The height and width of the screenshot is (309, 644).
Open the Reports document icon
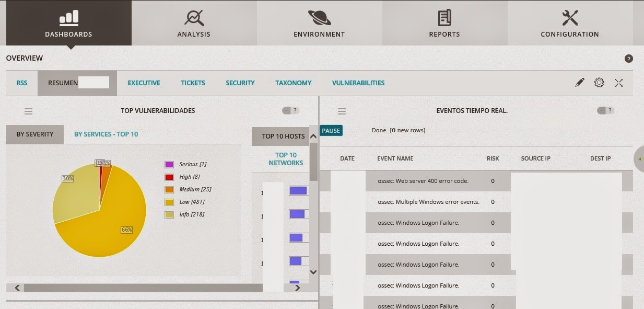tap(444, 18)
